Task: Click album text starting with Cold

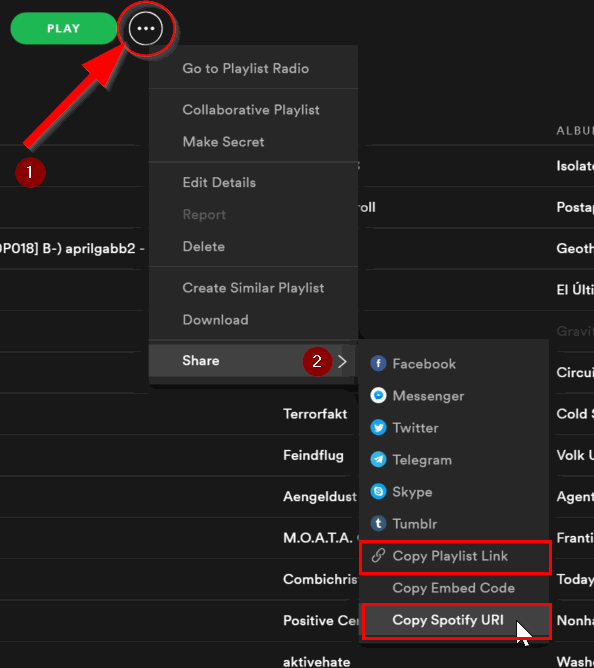Action: (x=575, y=414)
